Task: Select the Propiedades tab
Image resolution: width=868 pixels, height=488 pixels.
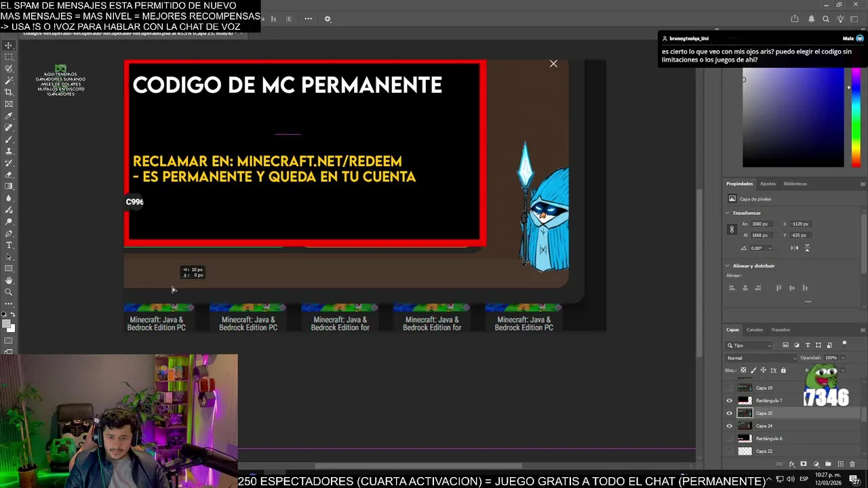Action: (739, 184)
